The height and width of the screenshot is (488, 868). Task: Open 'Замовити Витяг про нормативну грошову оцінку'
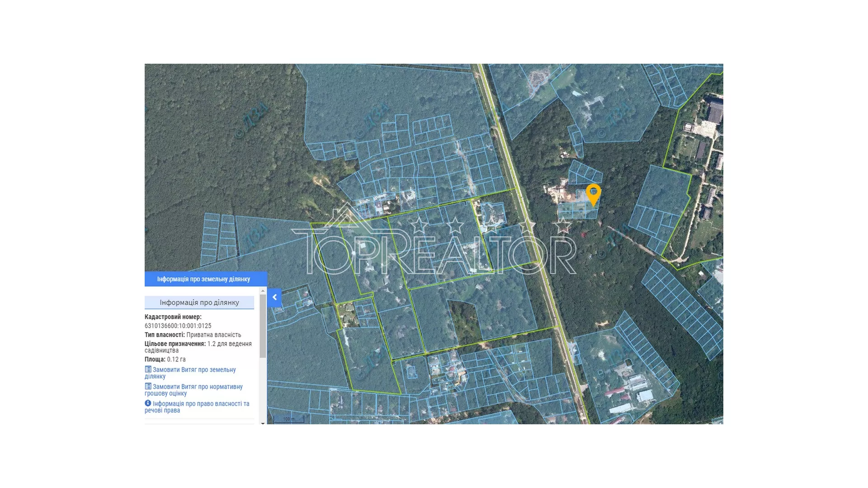tap(197, 387)
